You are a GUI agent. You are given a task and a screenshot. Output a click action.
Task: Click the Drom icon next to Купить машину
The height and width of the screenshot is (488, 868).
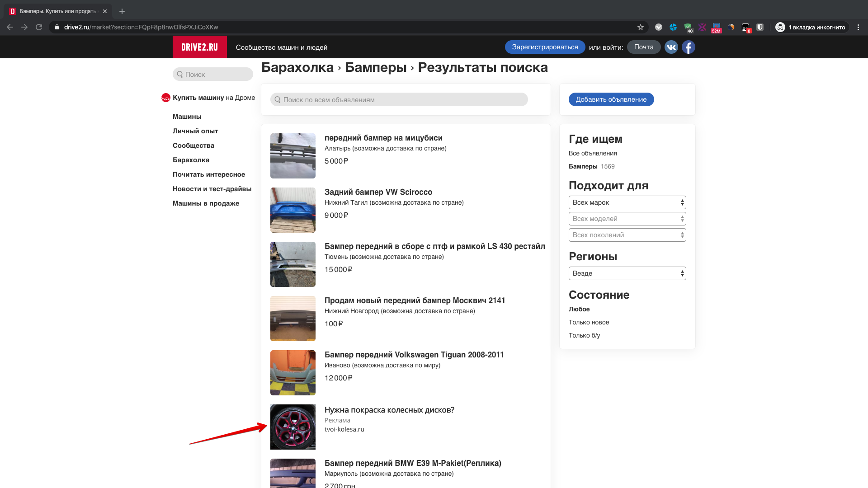166,97
